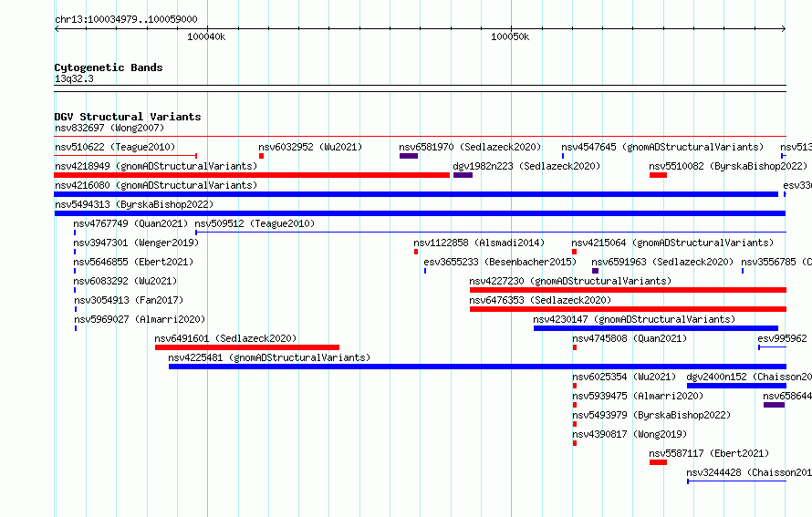Select the nsv6025354 (Wu2021) label
Screen dimensions: 812x517
tap(624, 377)
